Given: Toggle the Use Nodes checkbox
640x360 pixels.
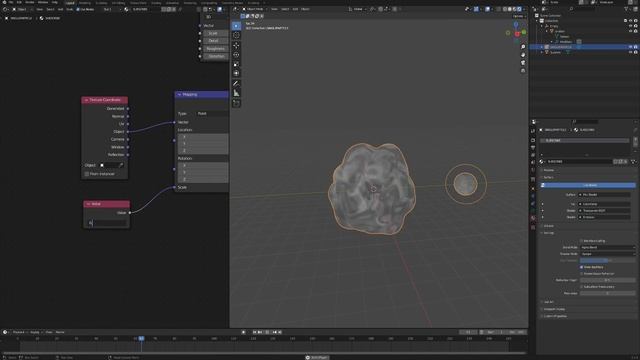Looking at the screenshot, I should click(78, 9).
